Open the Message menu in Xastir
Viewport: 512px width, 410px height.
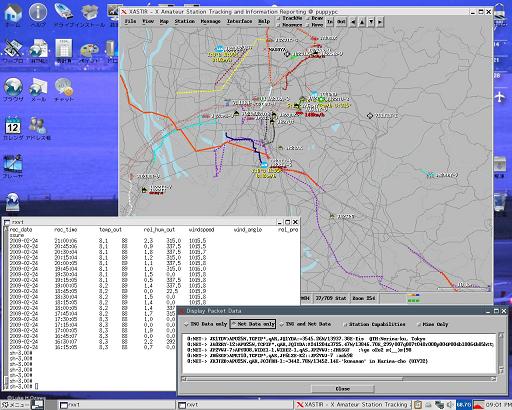pos(210,21)
